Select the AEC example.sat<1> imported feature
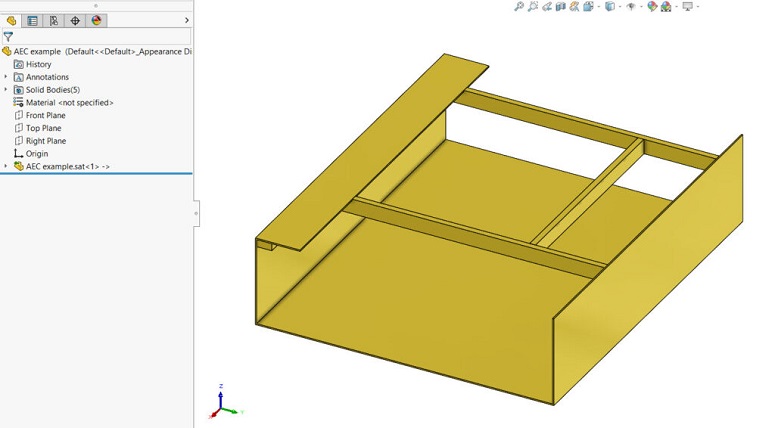The image size is (775, 428). pos(62,167)
